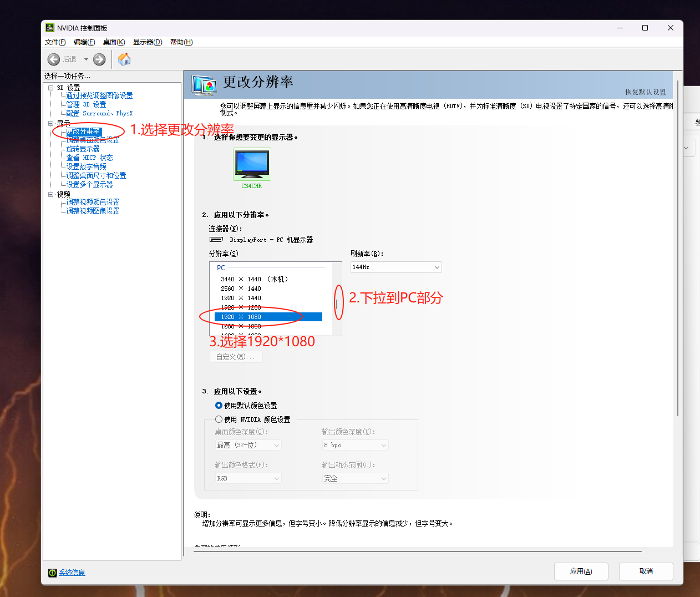
Task: Open 查看 HDCP 状态 task
Action: point(90,158)
